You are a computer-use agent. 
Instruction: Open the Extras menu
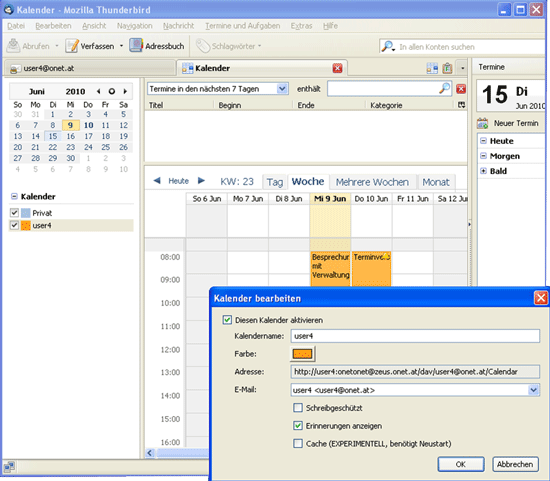click(x=301, y=26)
